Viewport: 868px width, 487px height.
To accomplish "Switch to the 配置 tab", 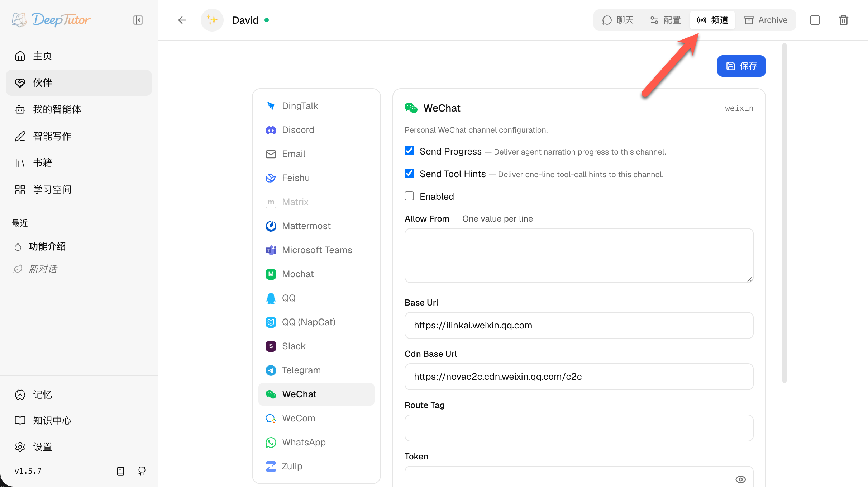I will coord(665,20).
